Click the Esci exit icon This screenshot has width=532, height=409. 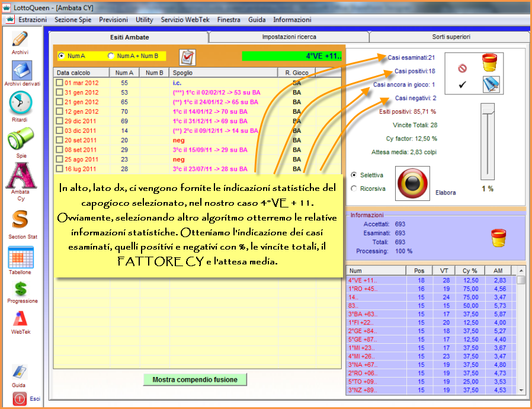click(20, 399)
